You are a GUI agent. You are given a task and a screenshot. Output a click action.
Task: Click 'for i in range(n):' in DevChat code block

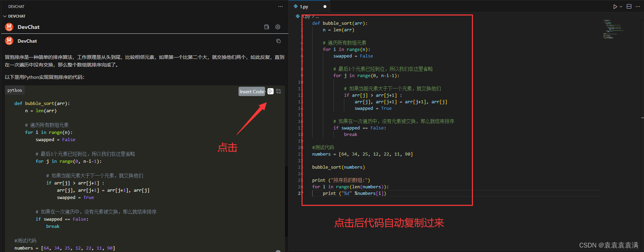point(49,132)
